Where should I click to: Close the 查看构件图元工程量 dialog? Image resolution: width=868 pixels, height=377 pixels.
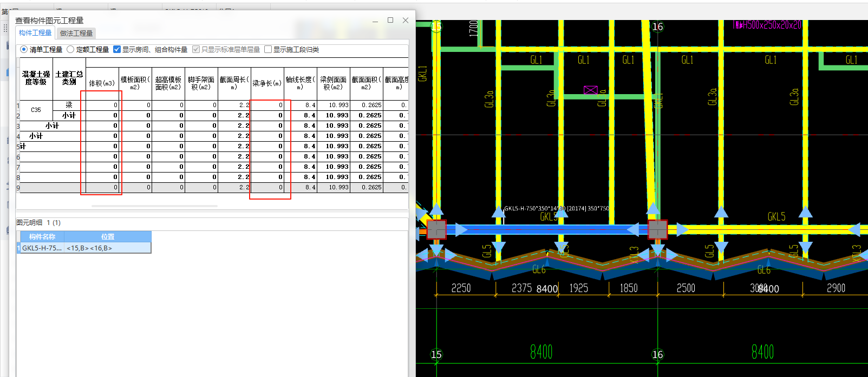[x=405, y=20]
